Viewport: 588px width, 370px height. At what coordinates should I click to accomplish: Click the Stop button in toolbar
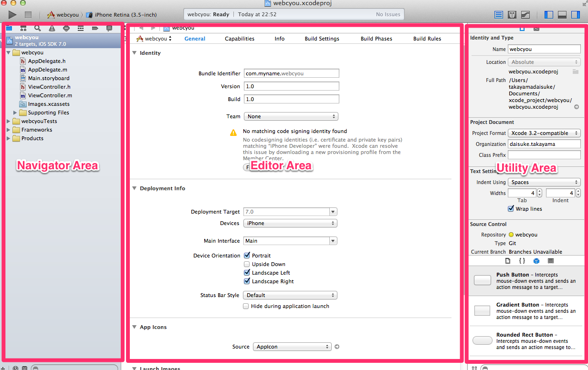(x=28, y=15)
